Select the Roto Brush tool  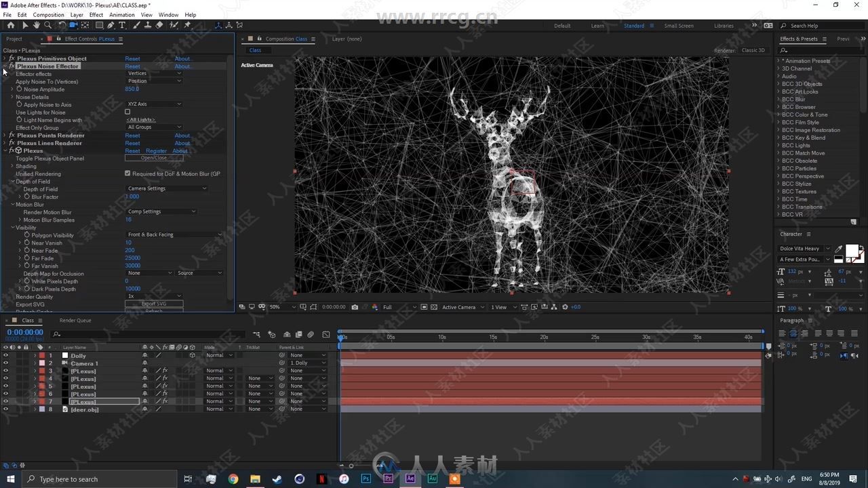point(174,25)
